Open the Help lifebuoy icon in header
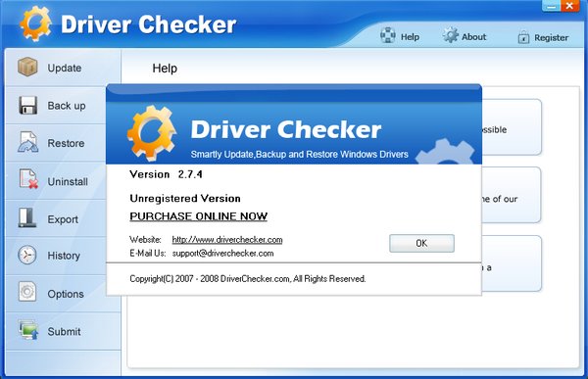The height and width of the screenshot is (379, 588). coord(388,35)
